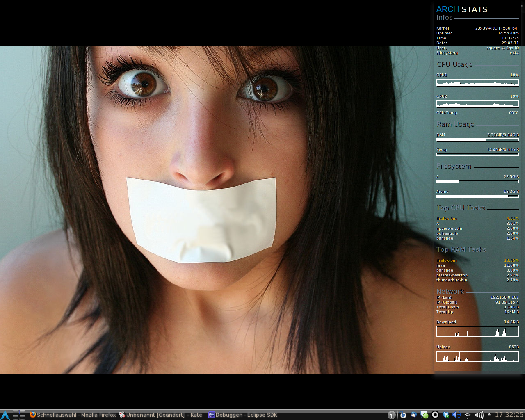Click the CPU1 usage graph
The height and width of the screenshot is (420, 525).
[x=477, y=83]
